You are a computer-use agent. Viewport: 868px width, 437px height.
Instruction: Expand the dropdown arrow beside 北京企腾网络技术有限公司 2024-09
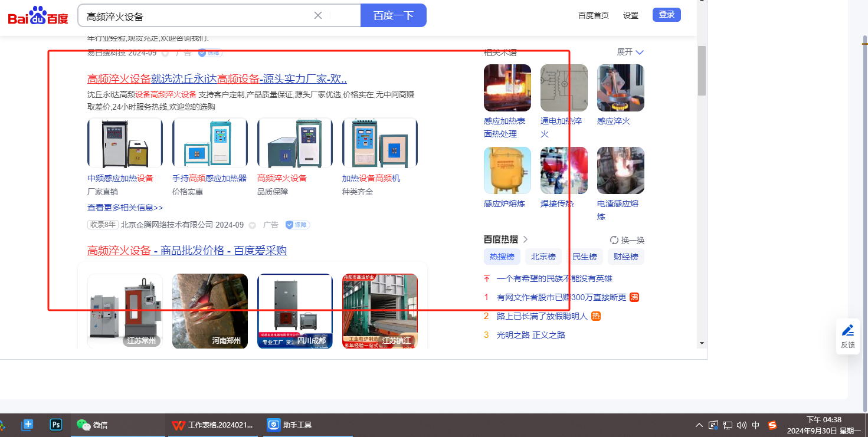click(253, 225)
